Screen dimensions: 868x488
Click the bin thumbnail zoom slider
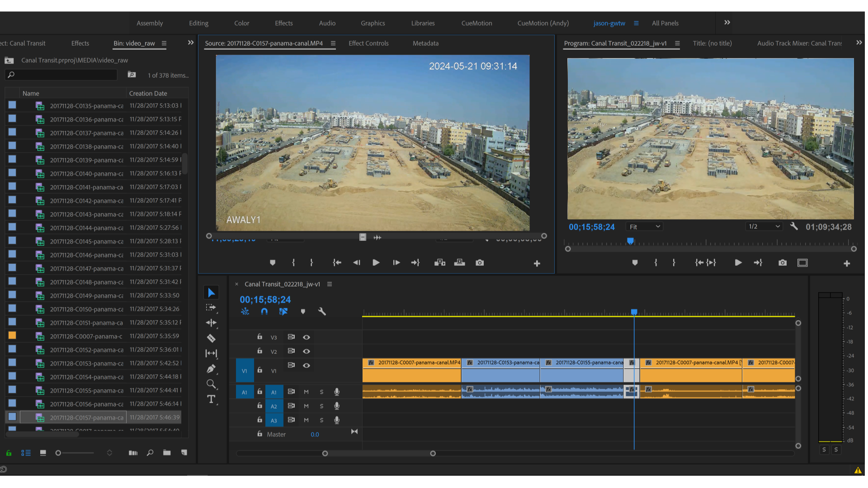(x=58, y=453)
